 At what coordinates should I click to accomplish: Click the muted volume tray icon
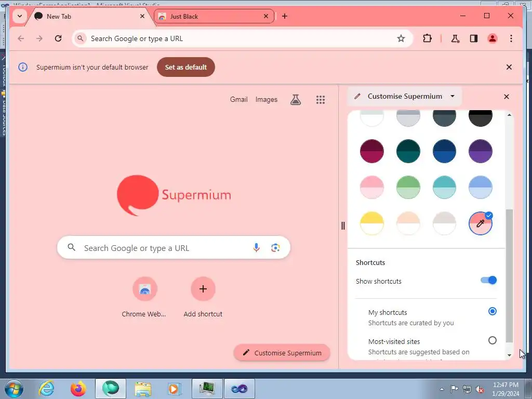480,389
